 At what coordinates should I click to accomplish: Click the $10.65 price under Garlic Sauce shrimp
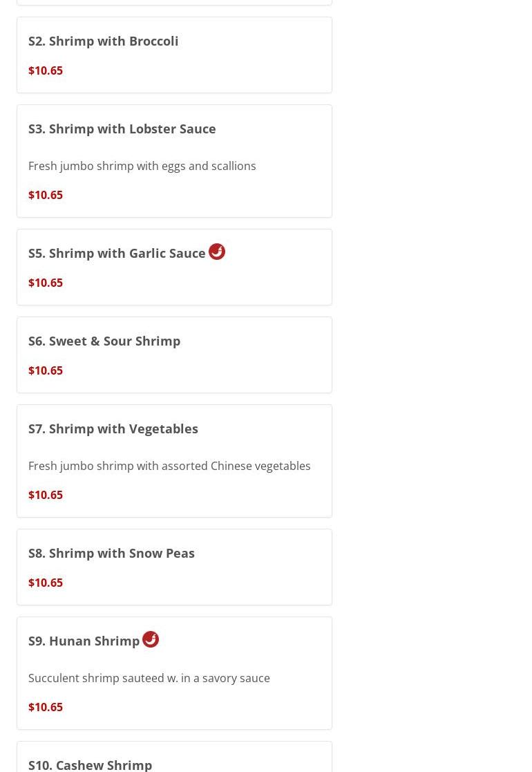[46, 283]
